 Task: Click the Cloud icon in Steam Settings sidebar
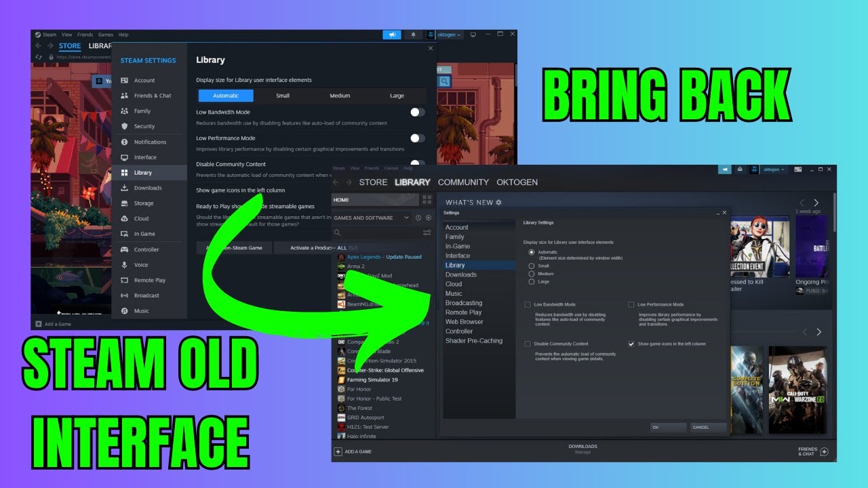click(x=125, y=219)
